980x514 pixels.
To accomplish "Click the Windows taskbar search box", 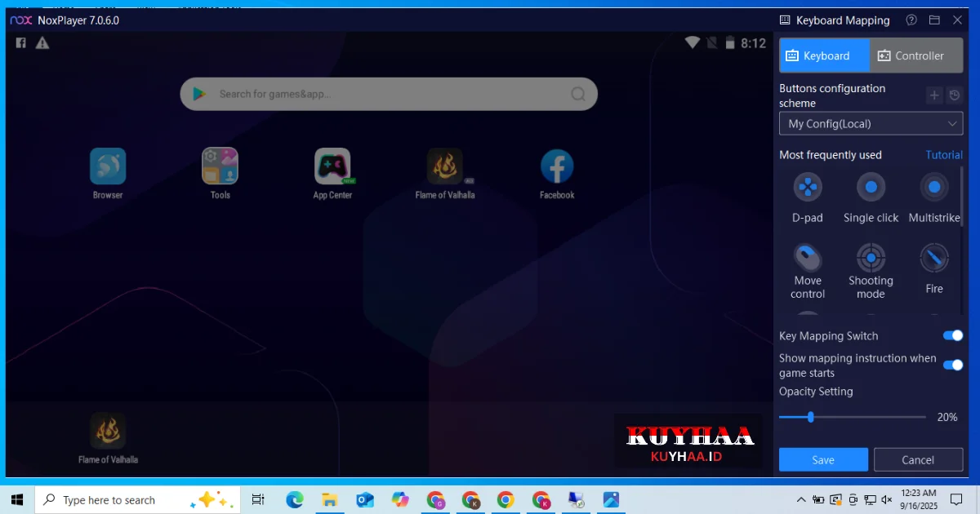I will point(137,499).
